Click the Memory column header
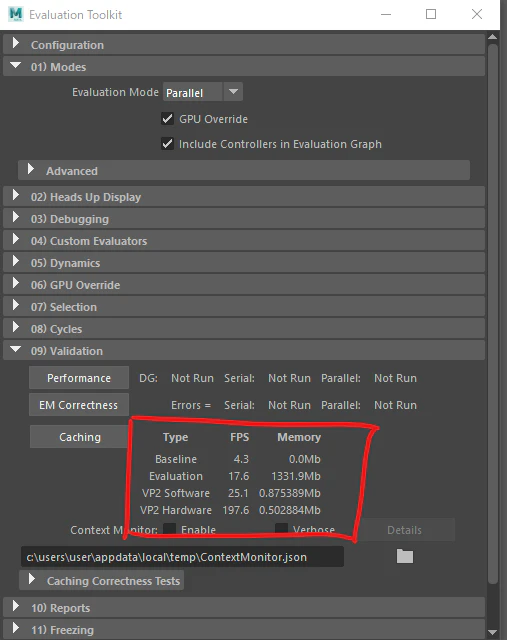Image resolution: width=507 pixels, height=640 pixels. click(299, 437)
